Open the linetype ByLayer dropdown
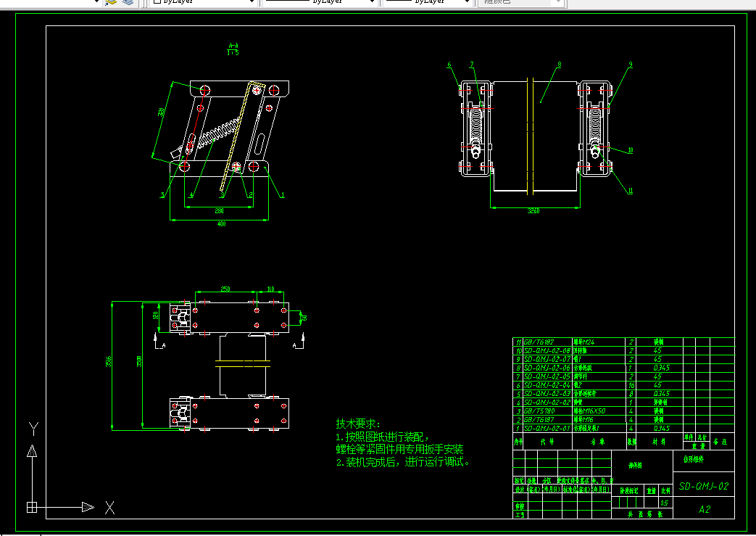756x536 pixels. tap(318, 2)
